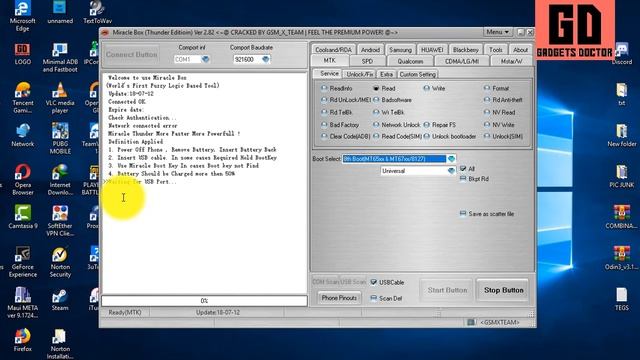Select the ReadInfo radio option
Image resolution: width=640 pixels, height=360 pixels.
[337, 88]
